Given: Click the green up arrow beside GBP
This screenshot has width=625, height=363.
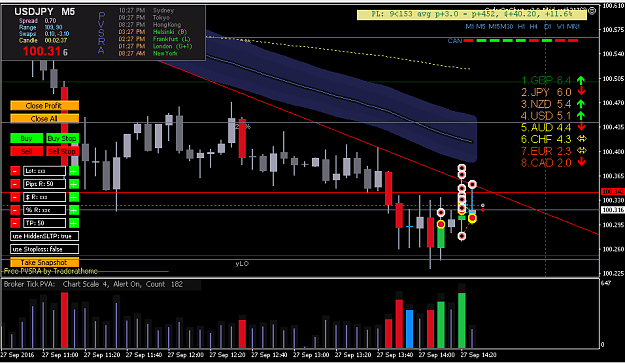Looking at the screenshot, I should click(x=581, y=80).
